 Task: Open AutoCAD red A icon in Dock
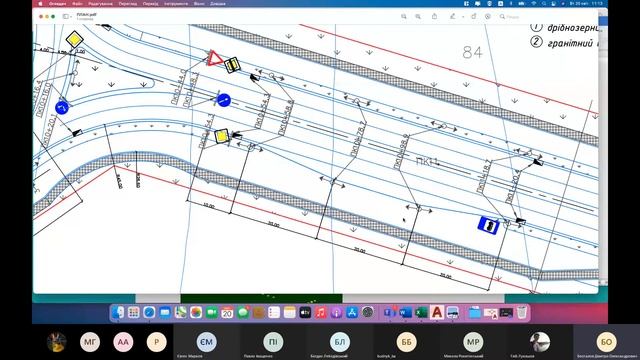pyautogui.click(x=437, y=313)
